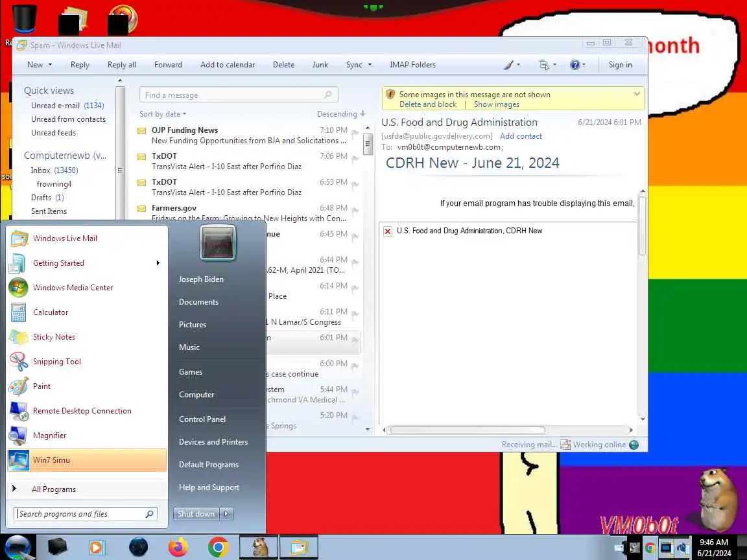The height and width of the screenshot is (560, 747).
Task: Click Sign in button
Action: click(x=620, y=65)
